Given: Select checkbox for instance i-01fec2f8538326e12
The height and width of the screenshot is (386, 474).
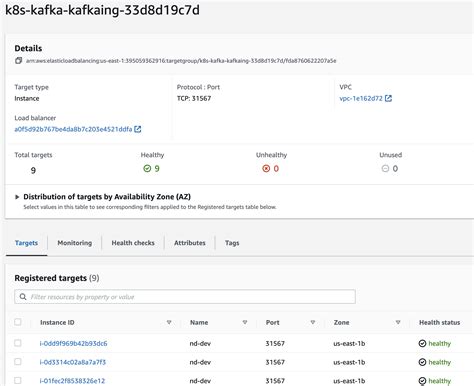Looking at the screenshot, I should pyautogui.click(x=18, y=380).
